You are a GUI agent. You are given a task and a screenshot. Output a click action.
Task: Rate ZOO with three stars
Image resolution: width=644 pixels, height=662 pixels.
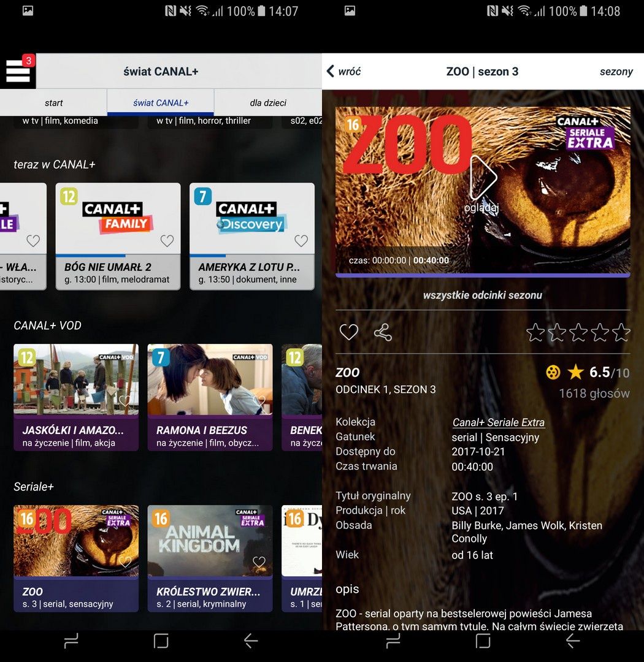(x=578, y=332)
